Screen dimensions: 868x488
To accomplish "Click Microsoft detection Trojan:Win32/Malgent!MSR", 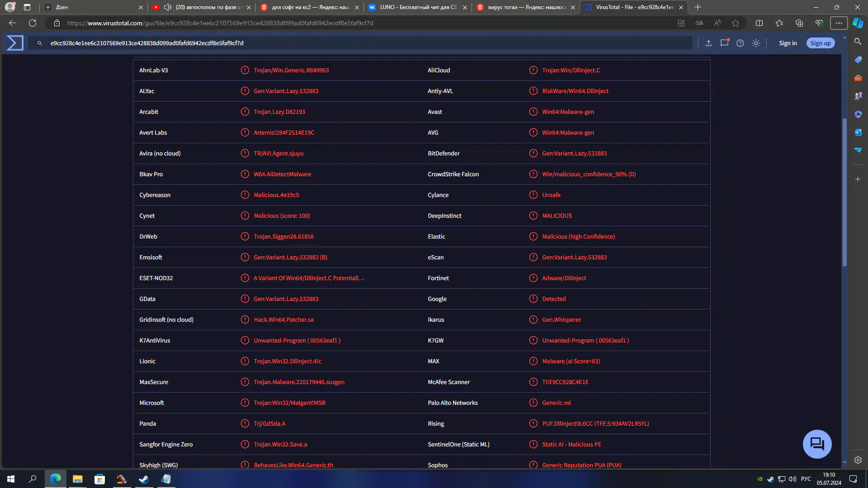I will coord(289,403).
